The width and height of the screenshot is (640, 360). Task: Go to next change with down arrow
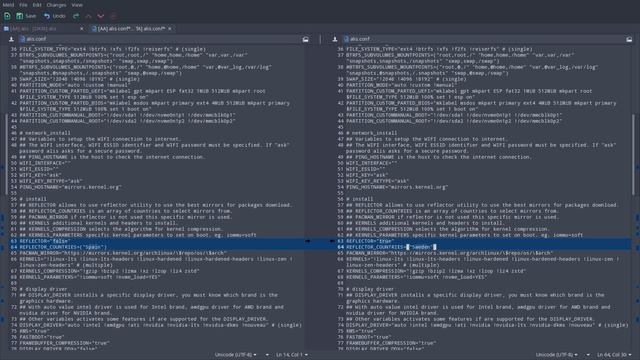tap(101, 16)
